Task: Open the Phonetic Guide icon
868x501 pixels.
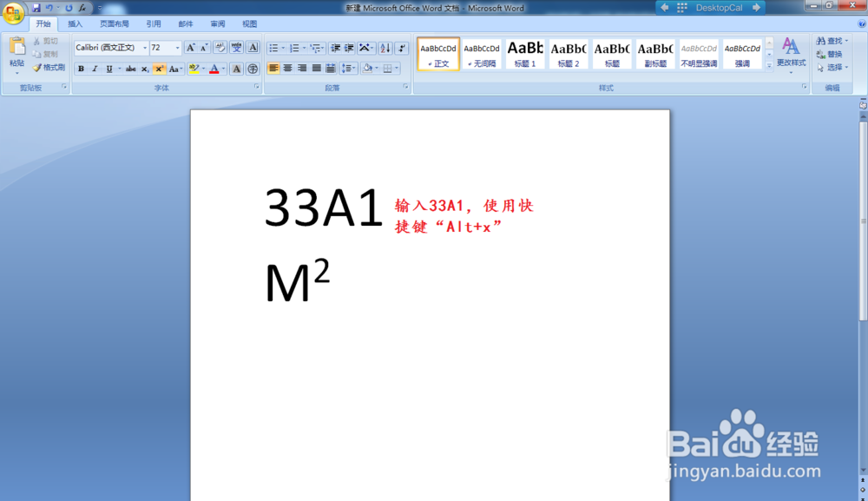Action: 237,46
